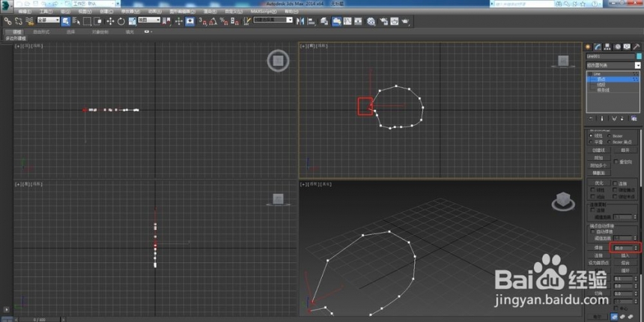Image resolution: width=644 pixels, height=322 pixels.
Task: Click Pin Stack icon below modifier stack
Action: pyautogui.click(x=591, y=118)
